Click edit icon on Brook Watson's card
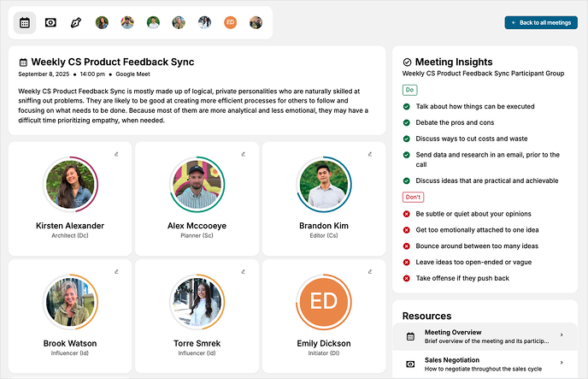The width and height of the screenshot is (588, 379). tap(116, 272)
